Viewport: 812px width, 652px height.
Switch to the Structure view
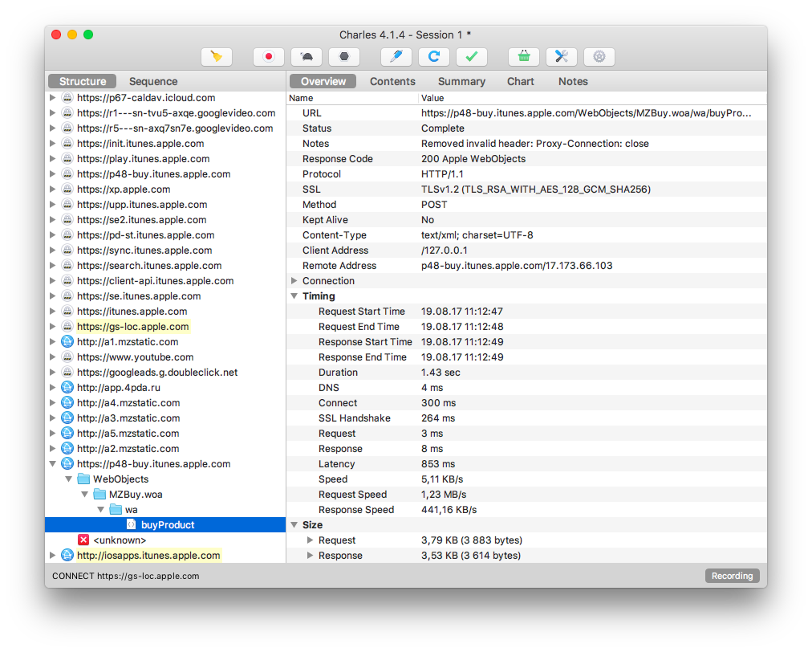pos(83,81)
